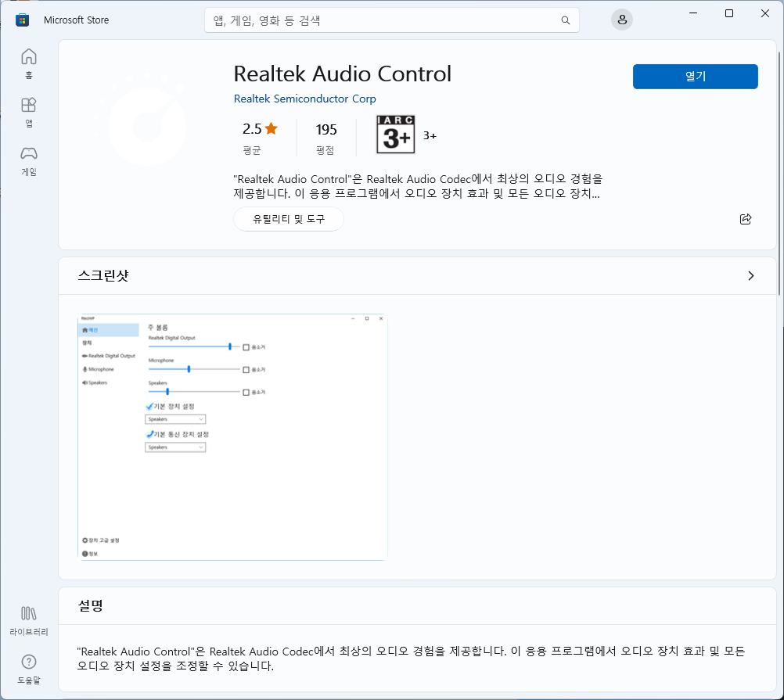Viewport: 784px width, 700px height.
Task: Open Realtek Semiconductor Corp publisher link
Action: point(304,99)
